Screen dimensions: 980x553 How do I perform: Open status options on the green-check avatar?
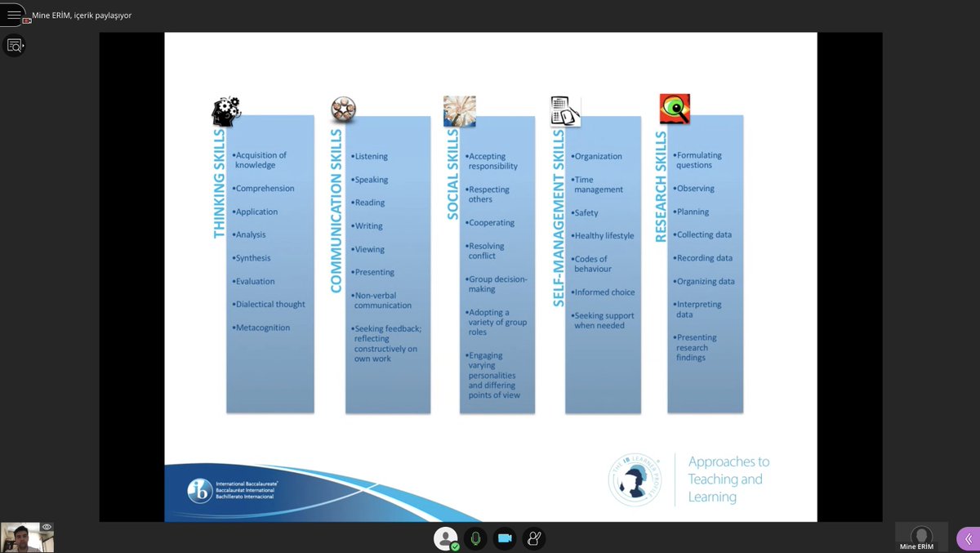pyautogui.click(x=446, y=537)
